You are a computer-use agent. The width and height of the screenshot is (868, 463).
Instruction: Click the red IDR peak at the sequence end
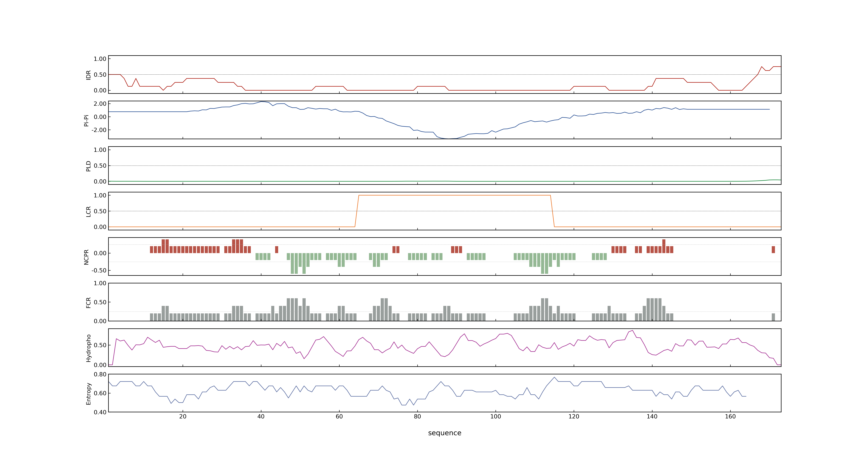[761, 67]
